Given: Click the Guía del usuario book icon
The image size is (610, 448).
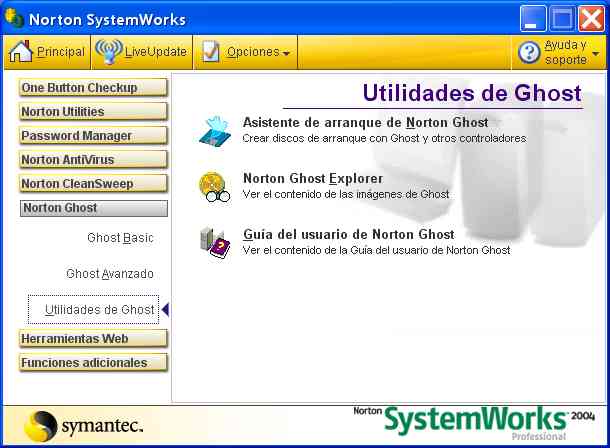Looking at the screenshot, I should click(215, 243).
